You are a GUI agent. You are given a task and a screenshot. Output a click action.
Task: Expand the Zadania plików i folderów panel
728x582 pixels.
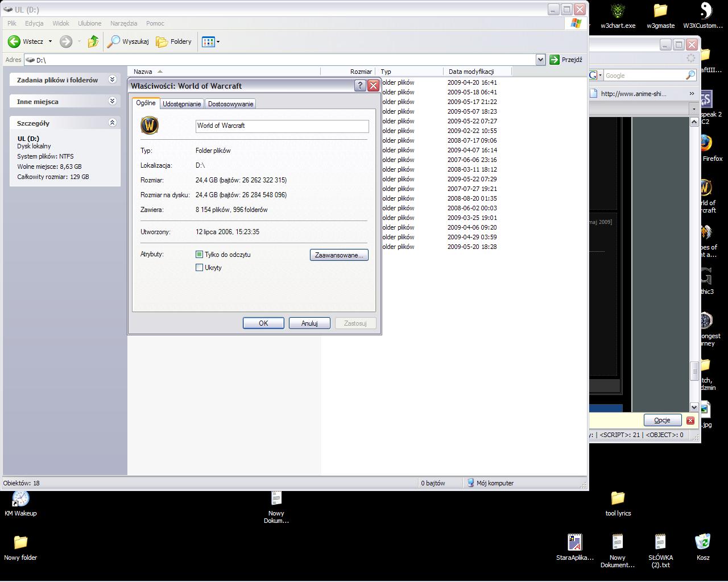(112, 80)
